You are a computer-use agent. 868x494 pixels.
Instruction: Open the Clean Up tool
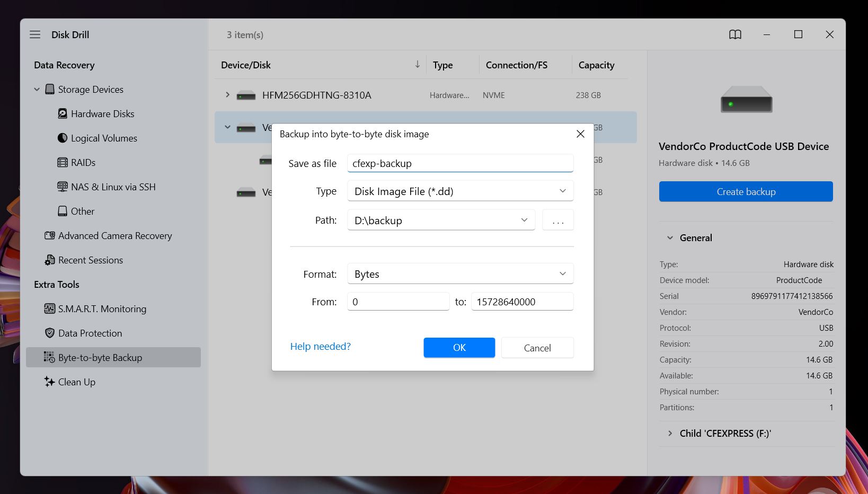click(77, 382)
